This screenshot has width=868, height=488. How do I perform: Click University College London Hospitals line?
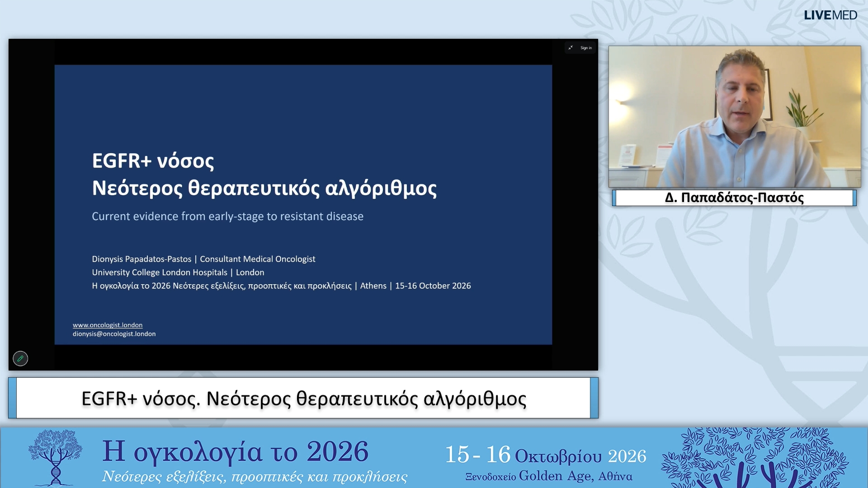pos(178,272)
